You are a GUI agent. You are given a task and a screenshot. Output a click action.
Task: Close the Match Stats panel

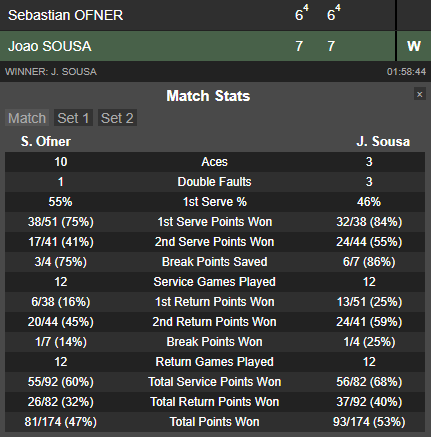(420, 94)
